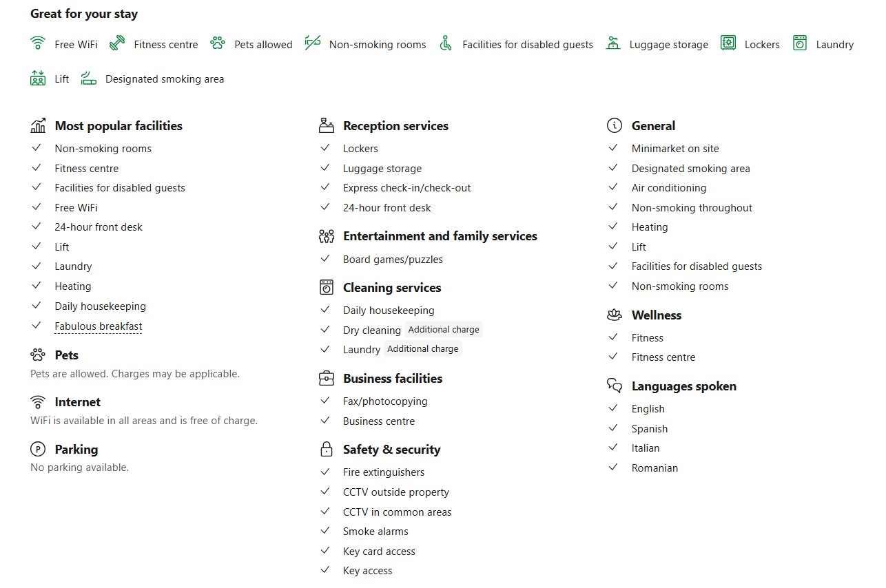Click the checkmark beside Express check-in/check-out
Image resolution: width=886 pixels, height=588 pixels.
click(325, 187)
